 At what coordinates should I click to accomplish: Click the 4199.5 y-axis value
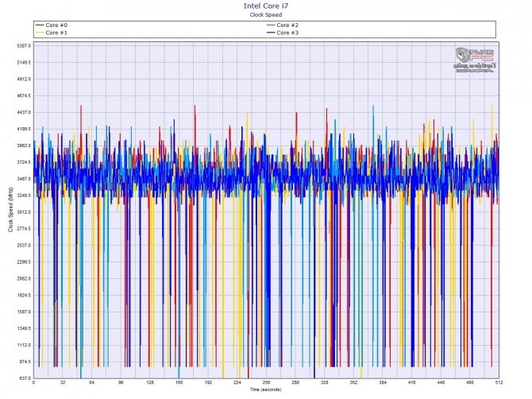coord(24,129)
